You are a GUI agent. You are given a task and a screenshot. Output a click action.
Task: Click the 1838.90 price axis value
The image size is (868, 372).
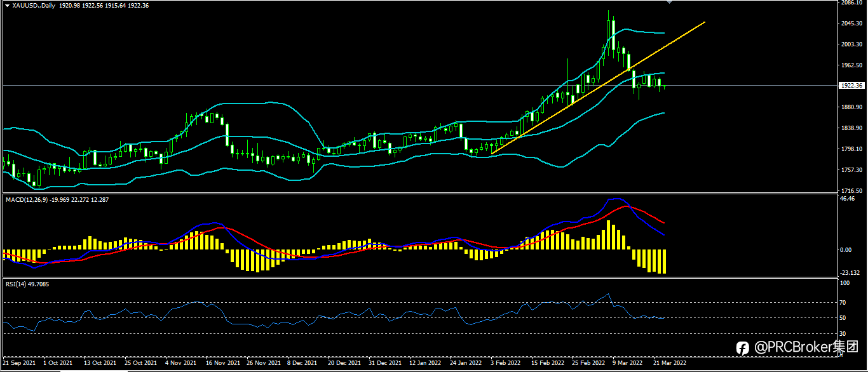[850, 128]
